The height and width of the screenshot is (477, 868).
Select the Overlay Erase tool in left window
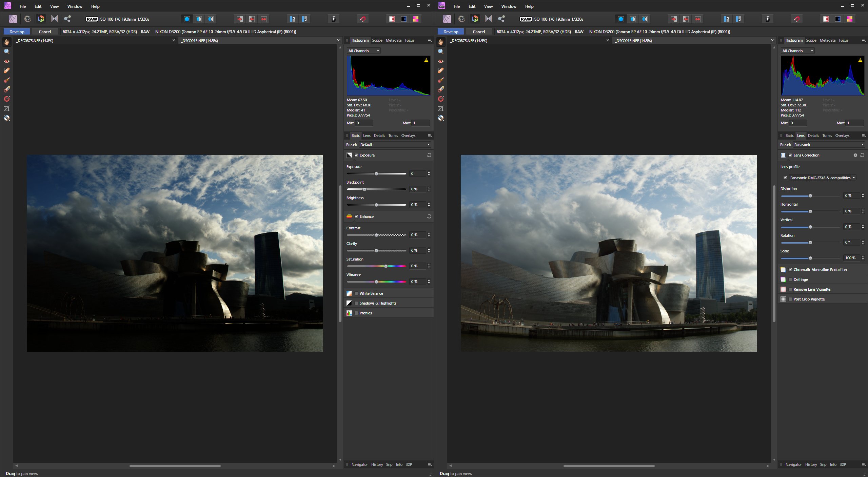[7, 89]
